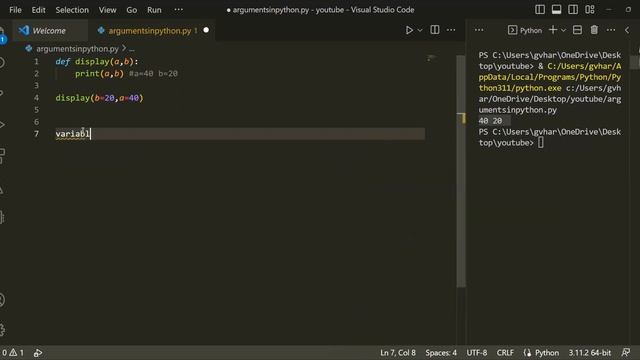Switch to the Welcome tab
The image size is (640, 360).
pos(49,31)
